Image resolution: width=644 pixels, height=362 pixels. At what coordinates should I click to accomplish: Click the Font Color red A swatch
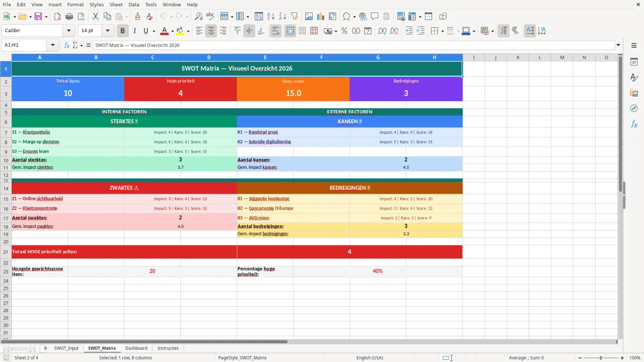tap(164, 31)
